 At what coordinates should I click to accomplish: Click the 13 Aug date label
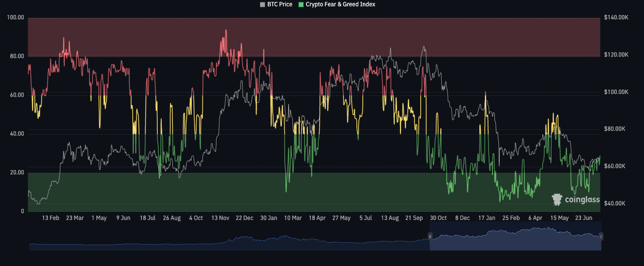point(390,218)
